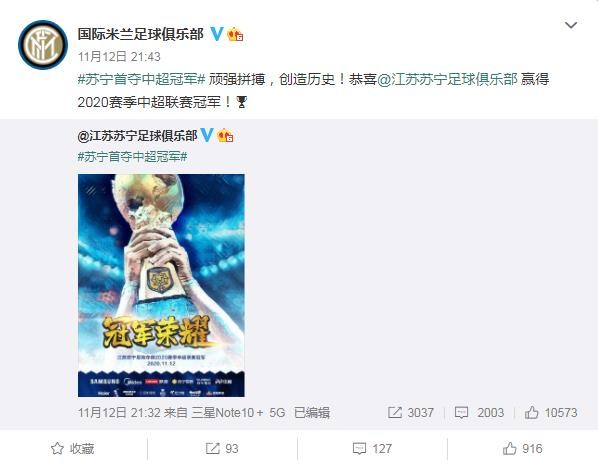
Task: Toggle the 收藏 favorite star
Action: [72, 448]
